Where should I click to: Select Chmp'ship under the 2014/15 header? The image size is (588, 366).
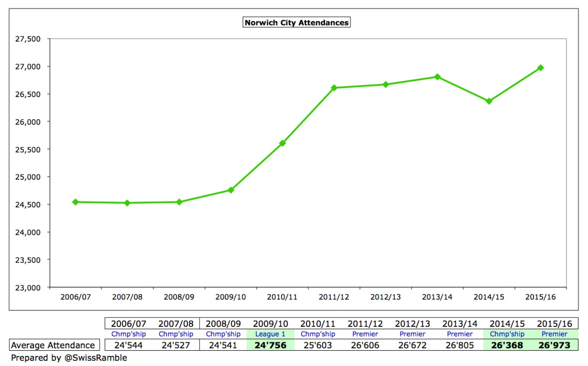(x=507, y=334)
